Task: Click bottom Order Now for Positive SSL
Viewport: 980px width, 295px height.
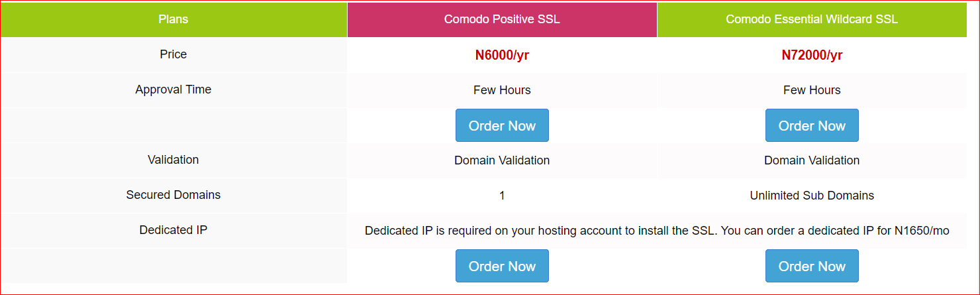Action: click(x=502, y=266)
